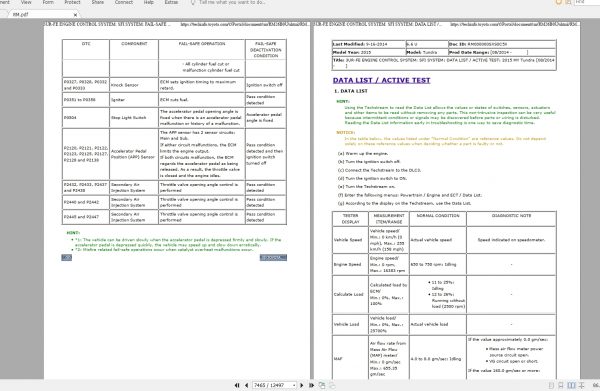Go to the last page

tap(311, 385)
